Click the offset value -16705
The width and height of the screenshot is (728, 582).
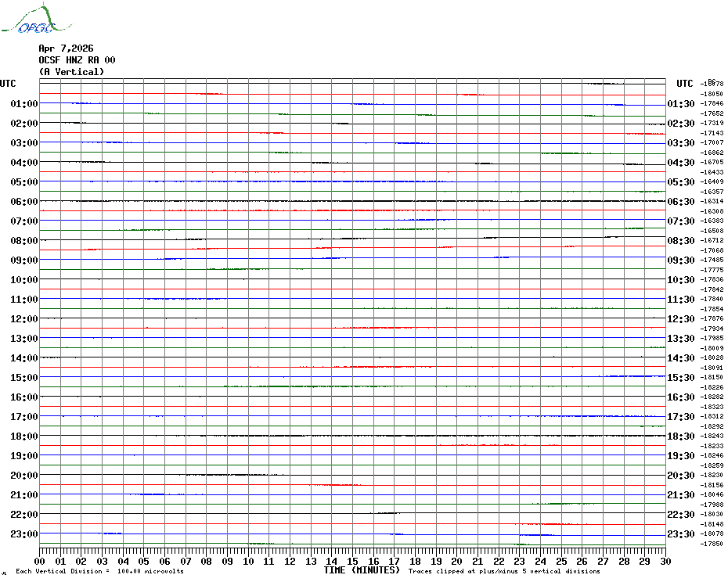tap(712, 162)
